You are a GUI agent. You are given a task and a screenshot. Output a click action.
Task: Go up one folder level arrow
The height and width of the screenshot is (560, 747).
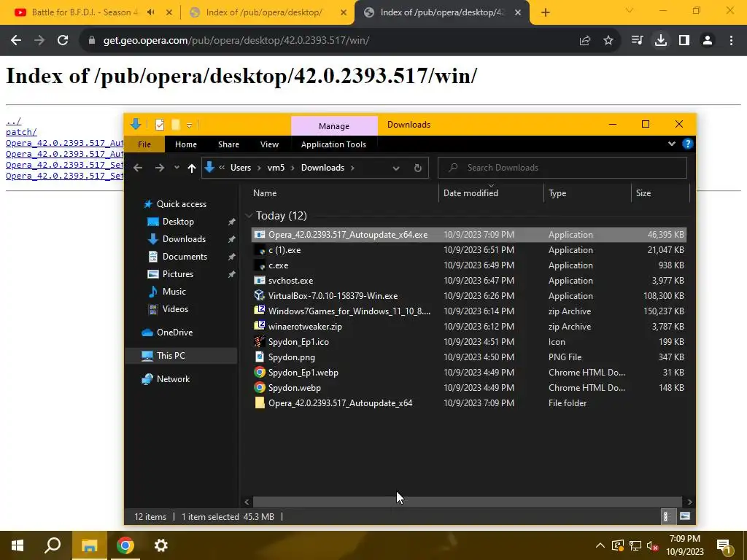pyautogui.click(x=192, y=168)
